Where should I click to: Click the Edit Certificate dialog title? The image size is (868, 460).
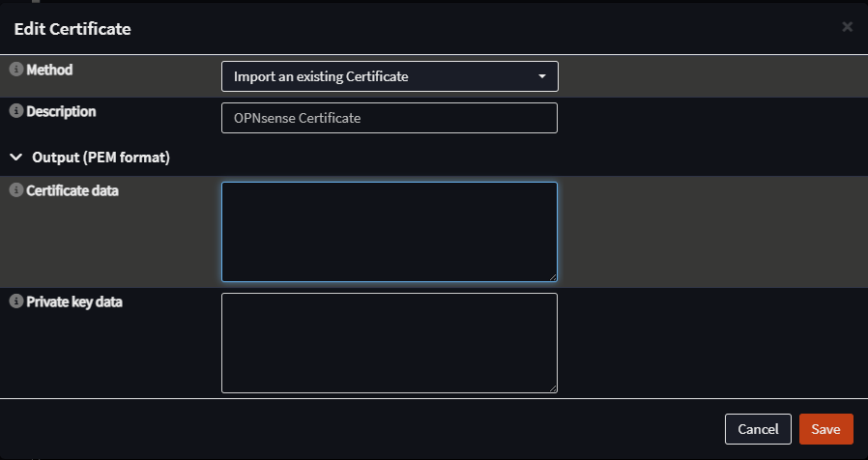tap(72, 29)
